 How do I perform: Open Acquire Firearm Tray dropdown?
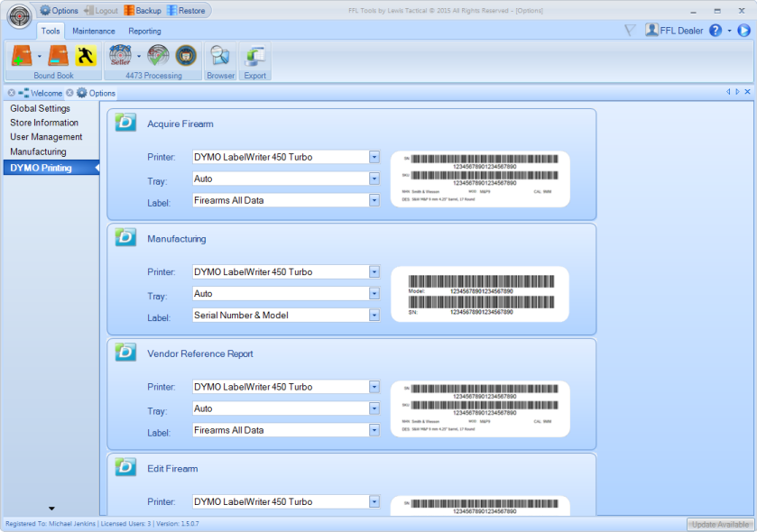point(374,179)
